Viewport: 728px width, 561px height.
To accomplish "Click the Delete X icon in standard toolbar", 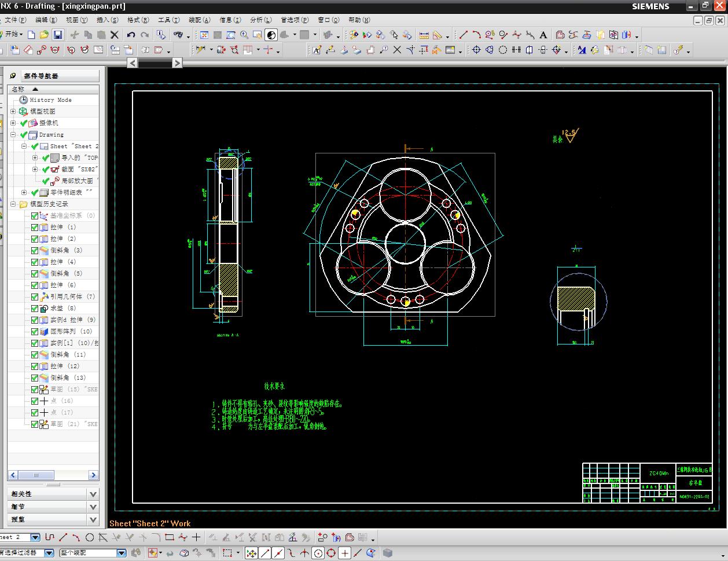I will click(x=114, y=35).
